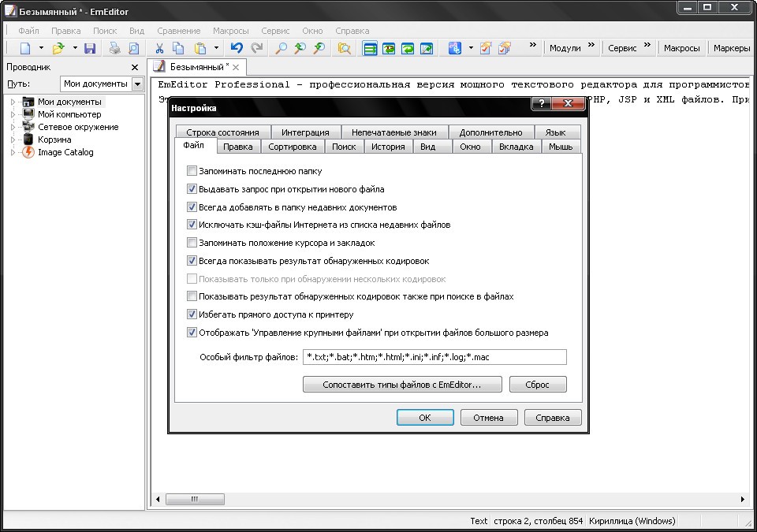Undo last action with blue arrow
The height and width of the screenshot is (532, 757).
(x=237, y=48)
